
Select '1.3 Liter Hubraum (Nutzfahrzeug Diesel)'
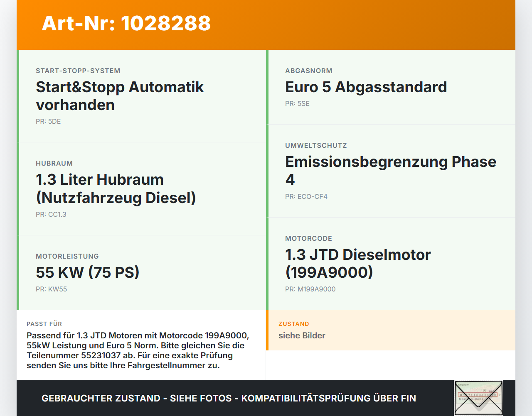(116, 188)
